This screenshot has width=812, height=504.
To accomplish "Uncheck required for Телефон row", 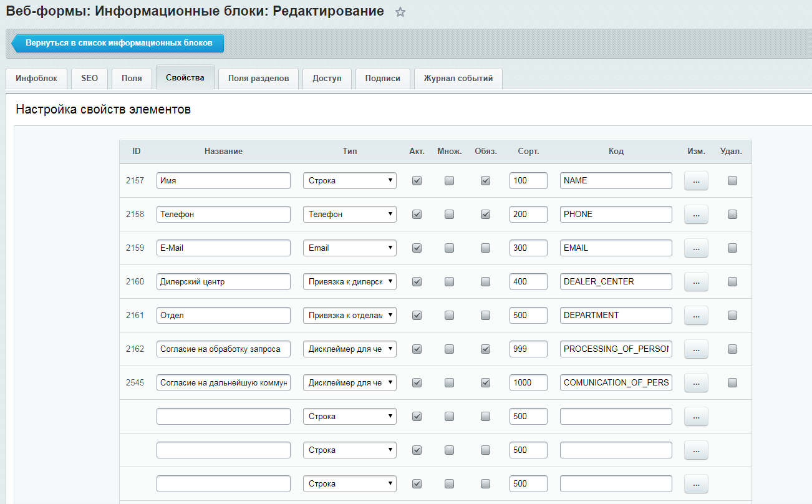I will coord(485,214).
